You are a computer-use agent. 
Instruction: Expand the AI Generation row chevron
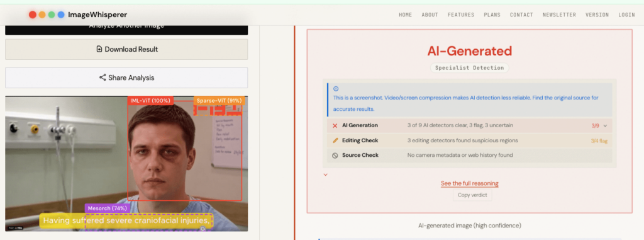point(605,125)
